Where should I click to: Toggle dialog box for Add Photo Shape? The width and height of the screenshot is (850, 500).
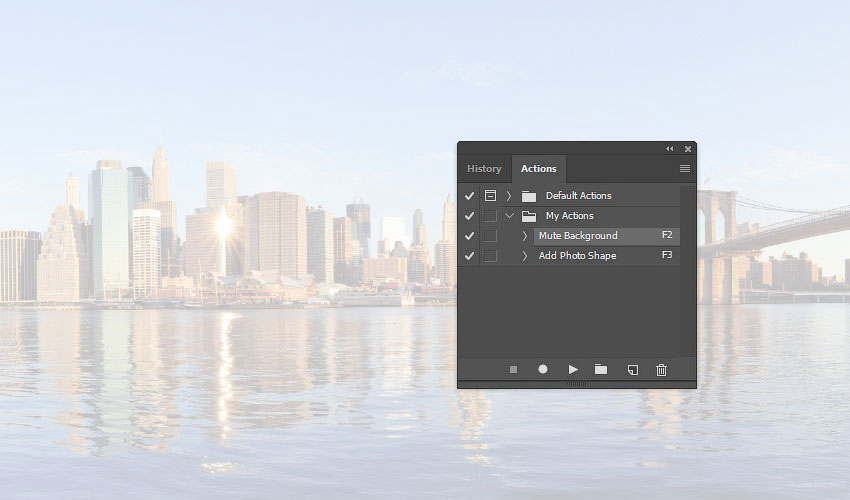490,256
